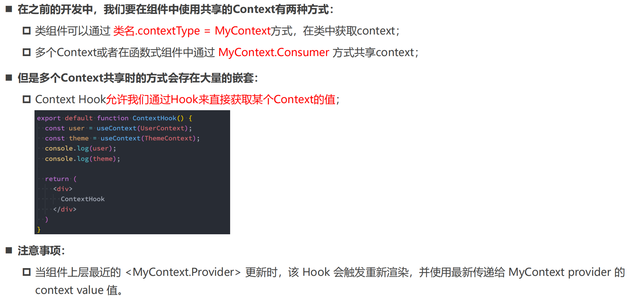
Task: Click red text MyContext.Consumer
Action: (x=274, y=52)
